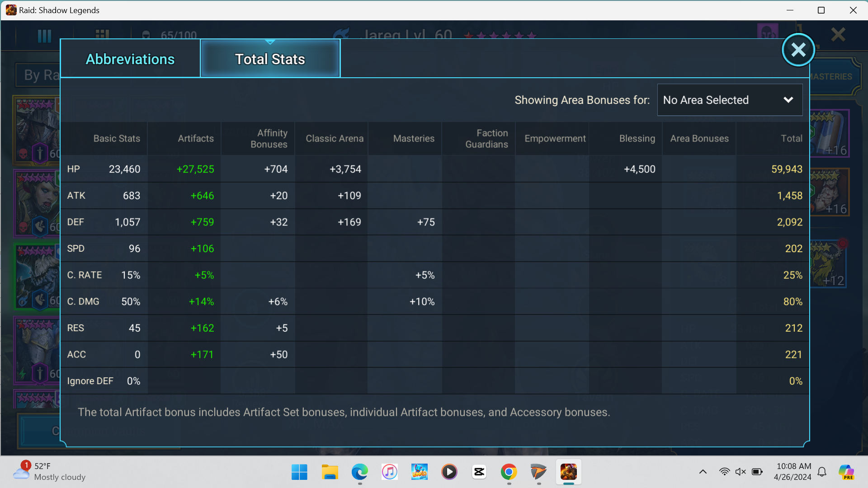Open the +16 artifact slot at top right

[x=830, y=133]
